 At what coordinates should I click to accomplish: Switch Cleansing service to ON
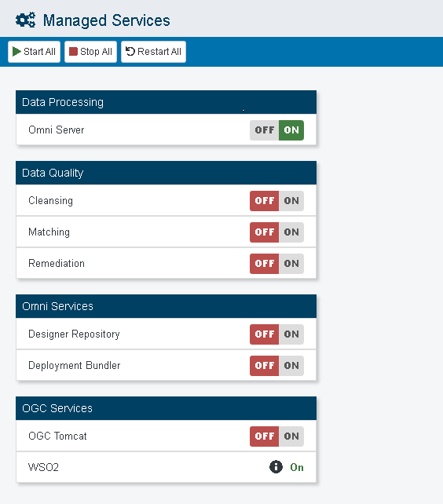tap(291, 201)
